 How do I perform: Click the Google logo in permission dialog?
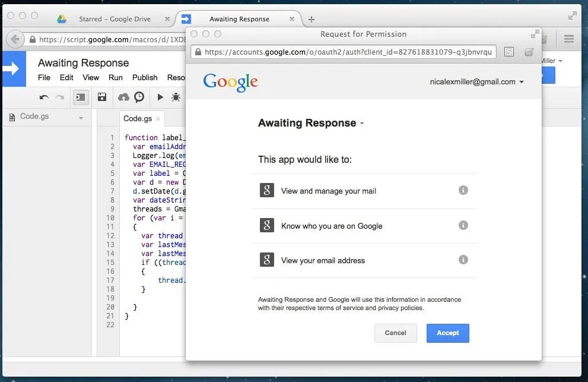(230, 82)
